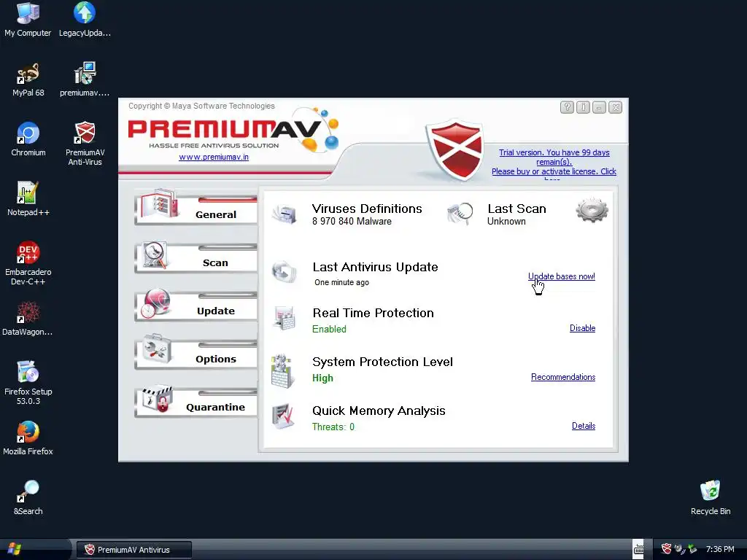Select PremiumAV Anti-Virus desktop shortcut

click(85, 144)
